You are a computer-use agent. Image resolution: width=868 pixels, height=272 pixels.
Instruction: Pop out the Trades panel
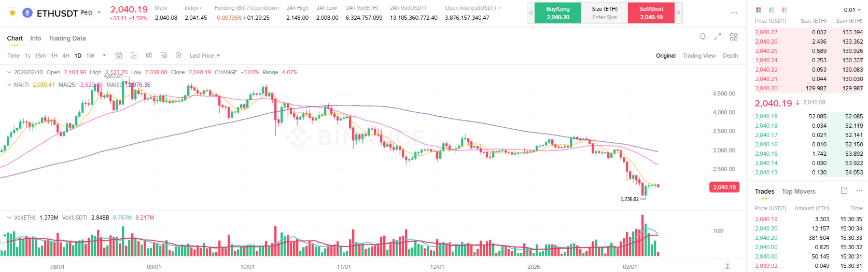844,191
